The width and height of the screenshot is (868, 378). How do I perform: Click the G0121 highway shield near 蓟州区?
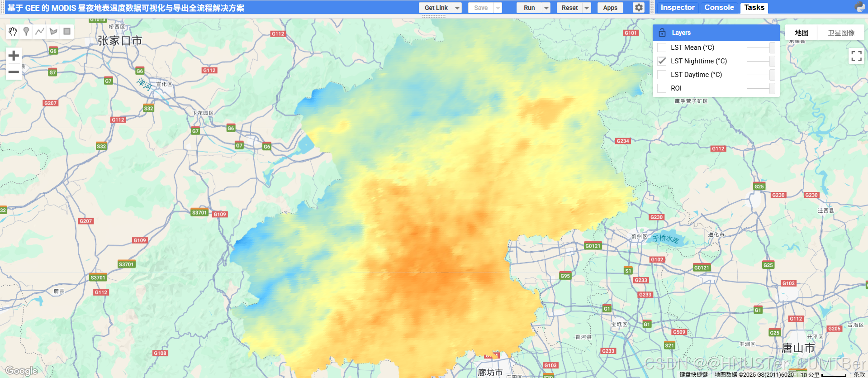(593, 246)
